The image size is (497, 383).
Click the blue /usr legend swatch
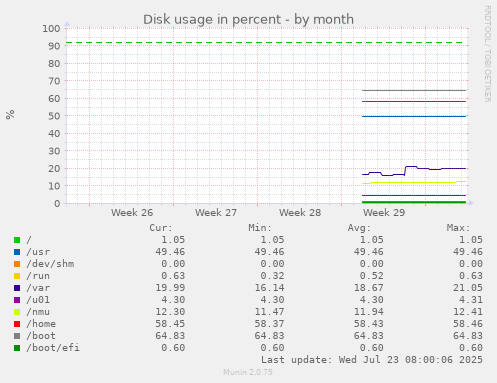click(17, 252)
